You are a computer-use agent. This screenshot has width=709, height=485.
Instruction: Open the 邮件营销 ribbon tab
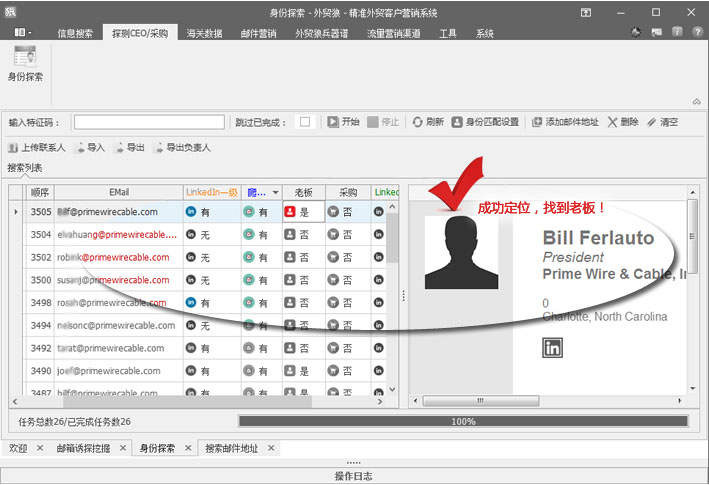pos(259,33)
